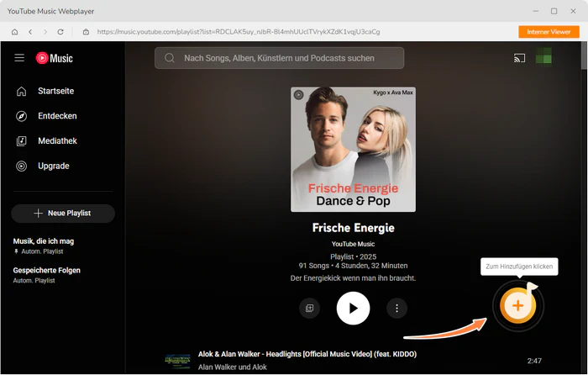
Task: Click the 'Der Energiekick wenn man ihn braucht.' description
Action: click(x=353, y=278)
